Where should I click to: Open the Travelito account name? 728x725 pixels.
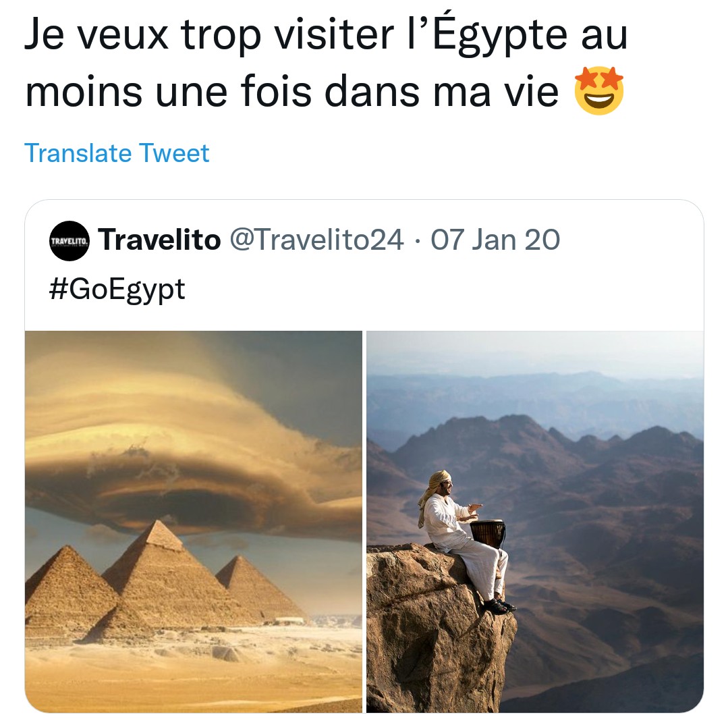pos(159,240)
